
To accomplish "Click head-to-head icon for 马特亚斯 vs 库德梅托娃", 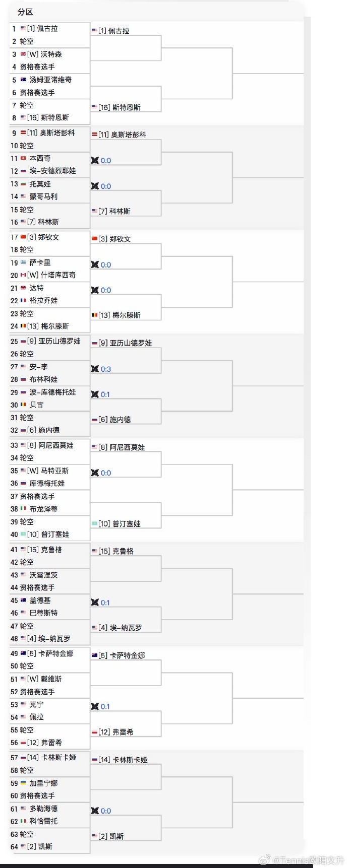I will click(95, 473).
